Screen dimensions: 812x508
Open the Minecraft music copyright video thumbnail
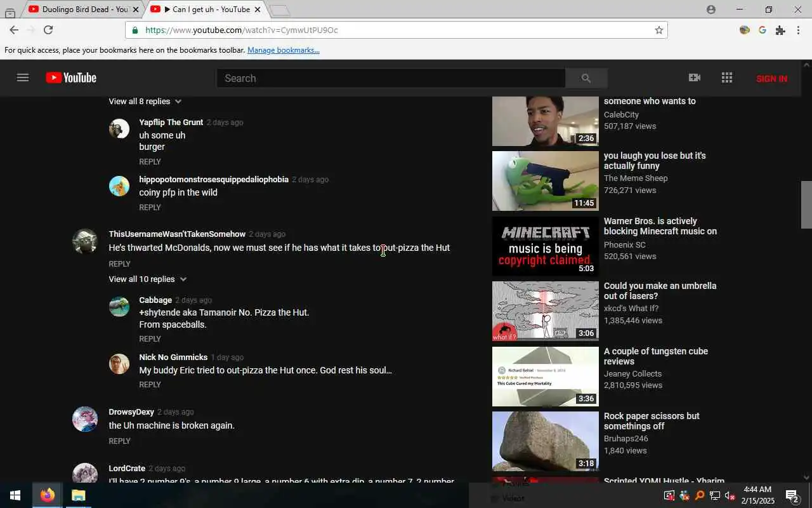(546, 246)
